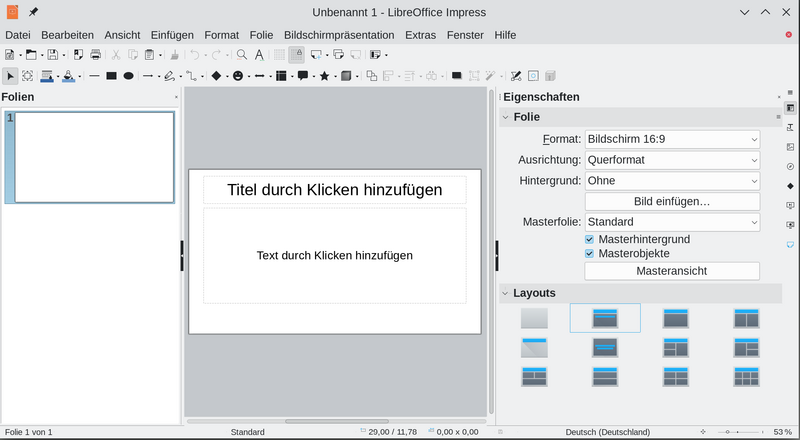This screenshot has height=440, width=800.
Task: Save the presentation using the floppy icon
Action: pos(53,55)
